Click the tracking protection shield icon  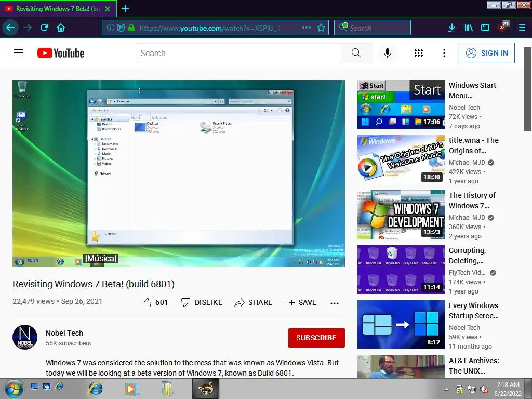point(121,28)
